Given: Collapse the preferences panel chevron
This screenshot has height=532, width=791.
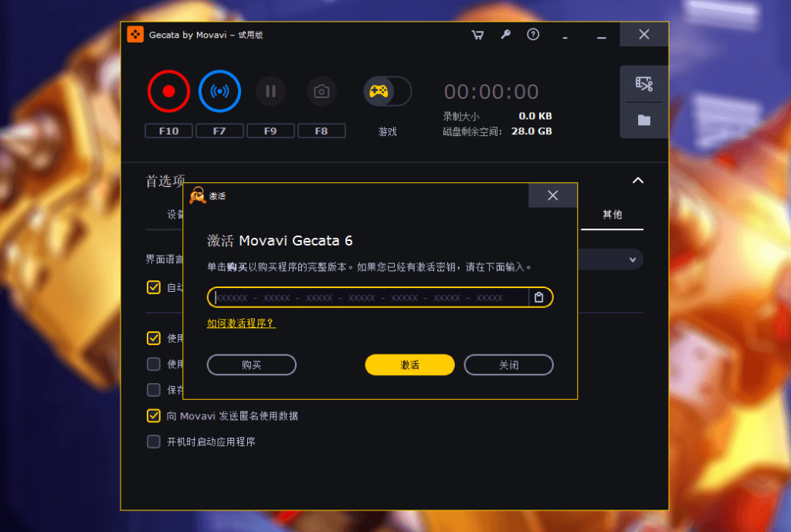Looking at the screenshot, I should tap(638, 181).
